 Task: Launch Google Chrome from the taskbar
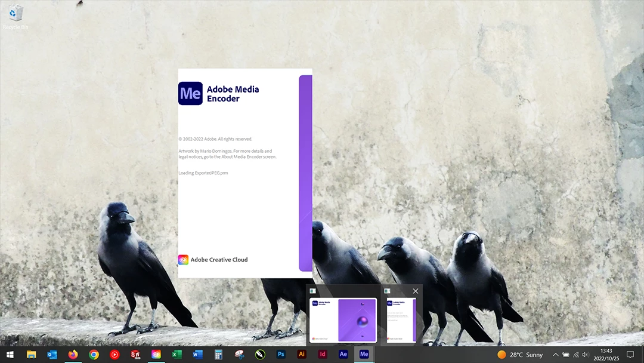pos(94,355)
